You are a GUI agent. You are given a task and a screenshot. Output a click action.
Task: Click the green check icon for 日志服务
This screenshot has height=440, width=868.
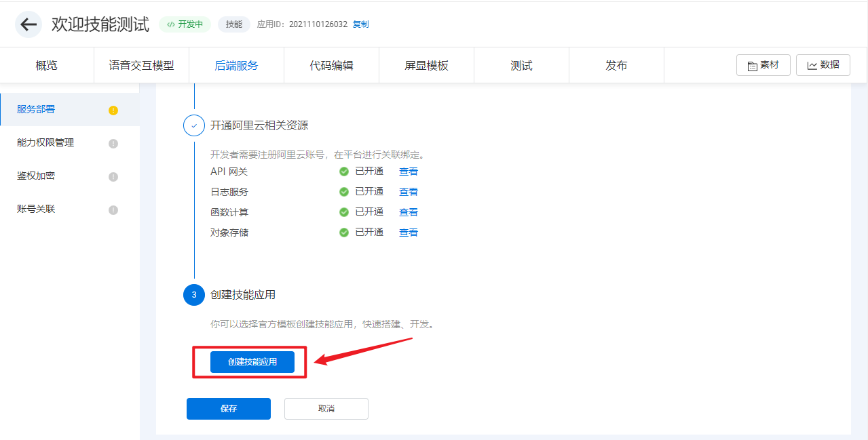[x=344, y=192]
